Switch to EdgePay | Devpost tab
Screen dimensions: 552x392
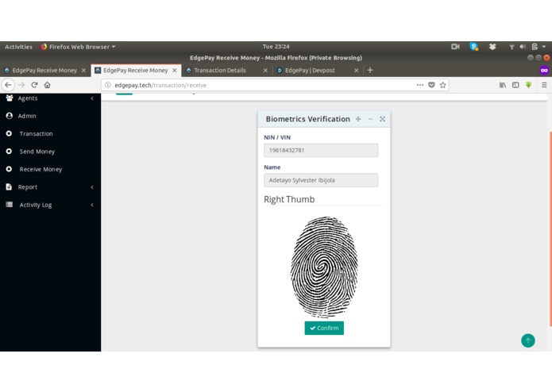(x=310, y=71)
